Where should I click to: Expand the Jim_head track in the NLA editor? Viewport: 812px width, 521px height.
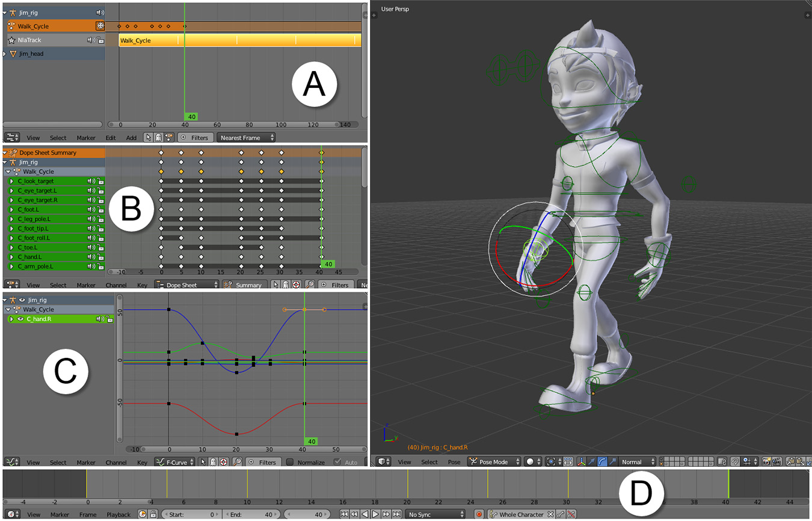click(5, 53)
